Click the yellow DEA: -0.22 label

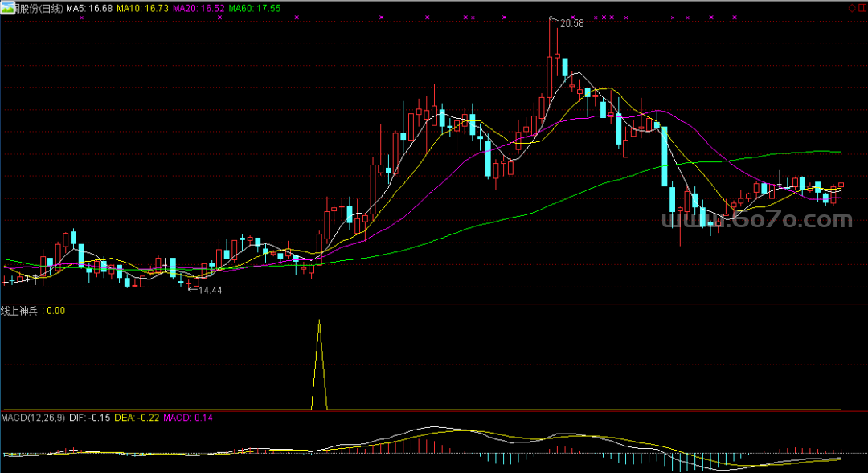coord(137,418)
